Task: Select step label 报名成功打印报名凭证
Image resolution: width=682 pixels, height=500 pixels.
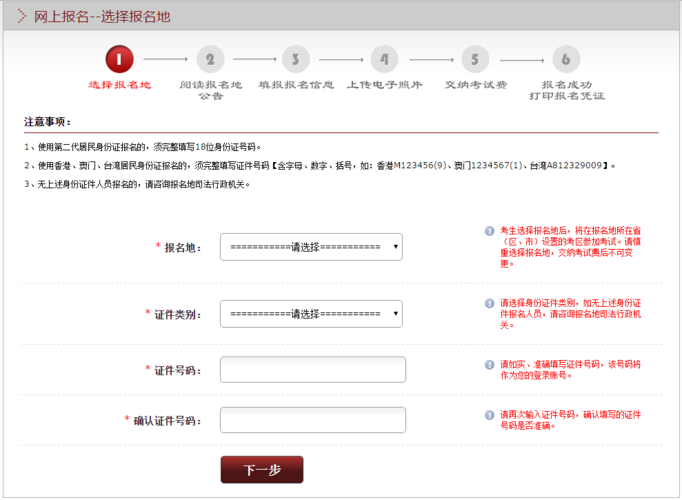Action: (x=567, y=90)
